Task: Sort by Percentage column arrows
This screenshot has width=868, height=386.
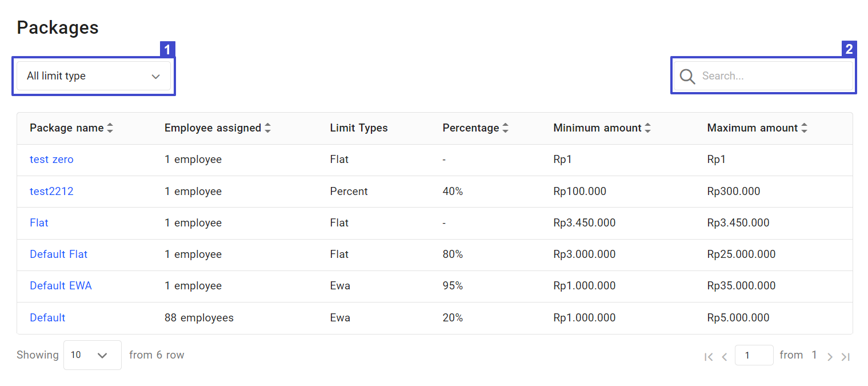Action: pyautogui.click(x=505, y=128)
